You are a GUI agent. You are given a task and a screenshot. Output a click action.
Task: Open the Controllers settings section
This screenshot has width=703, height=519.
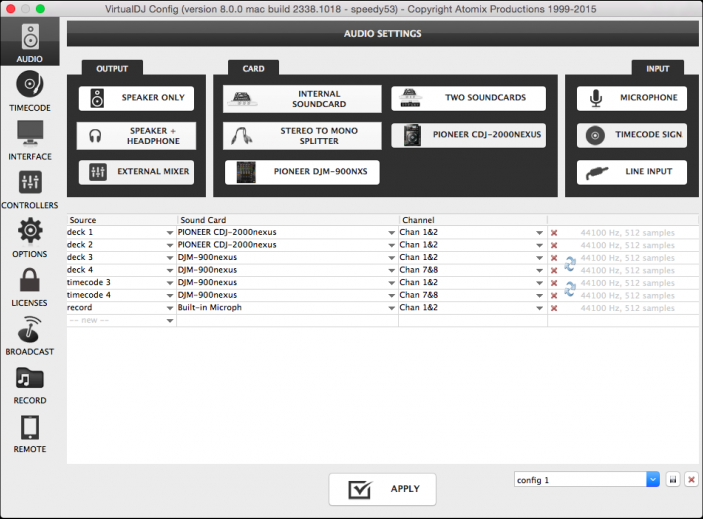(30, 189)
